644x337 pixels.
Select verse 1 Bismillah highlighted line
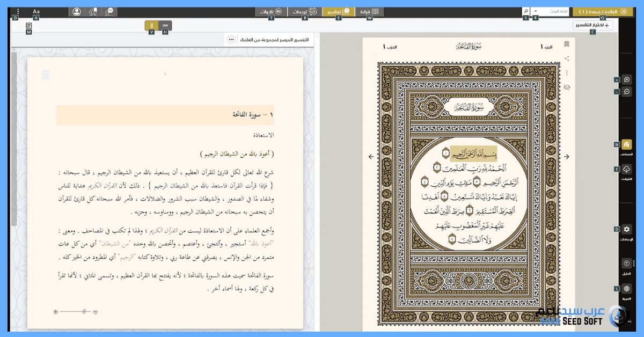tap(474, 154)
